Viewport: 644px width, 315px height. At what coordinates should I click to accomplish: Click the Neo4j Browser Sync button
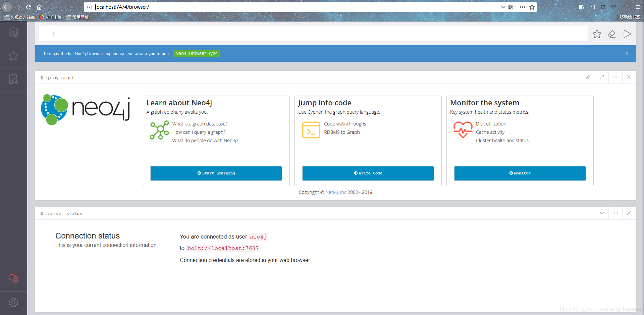point(196,53)
